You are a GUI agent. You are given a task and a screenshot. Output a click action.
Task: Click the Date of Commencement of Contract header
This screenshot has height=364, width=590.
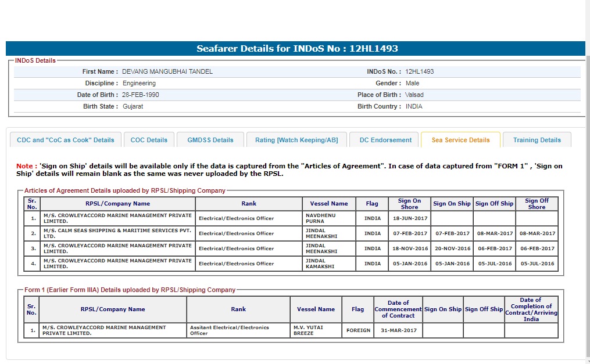(398, 309)
